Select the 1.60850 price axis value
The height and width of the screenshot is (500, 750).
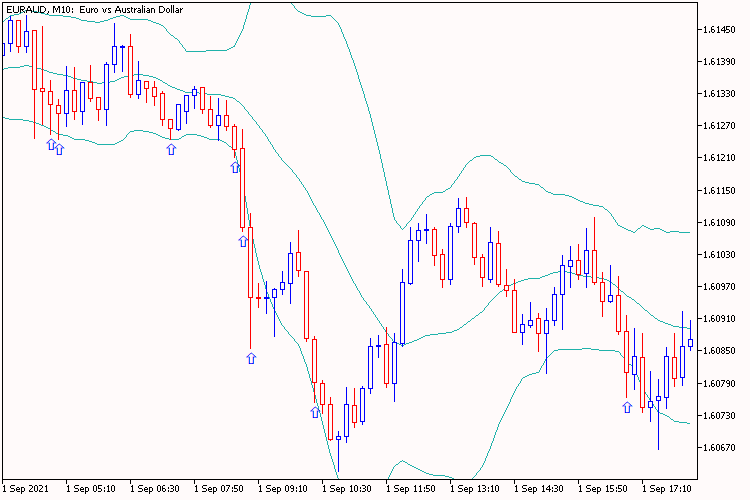(719, 351)
